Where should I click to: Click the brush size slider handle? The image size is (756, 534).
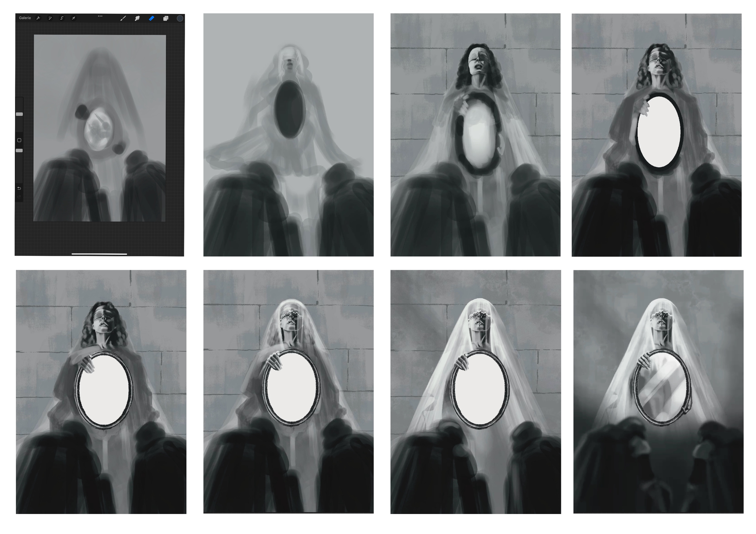click(19, 114)
